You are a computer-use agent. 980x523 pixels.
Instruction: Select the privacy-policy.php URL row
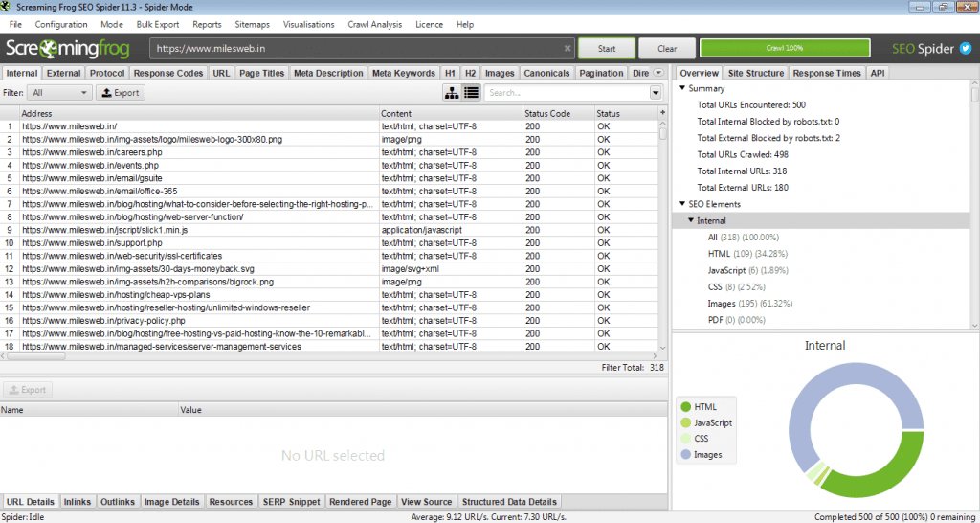tap(331, 320)
